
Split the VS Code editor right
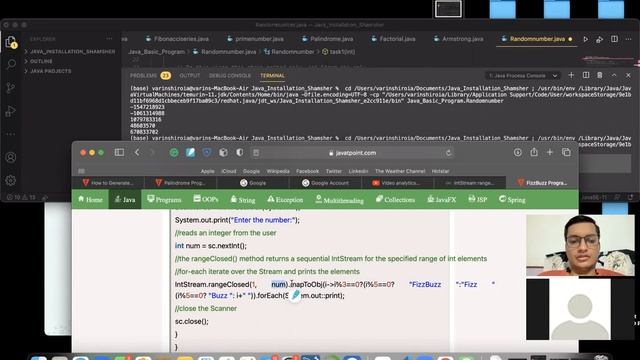pos(614,39)
